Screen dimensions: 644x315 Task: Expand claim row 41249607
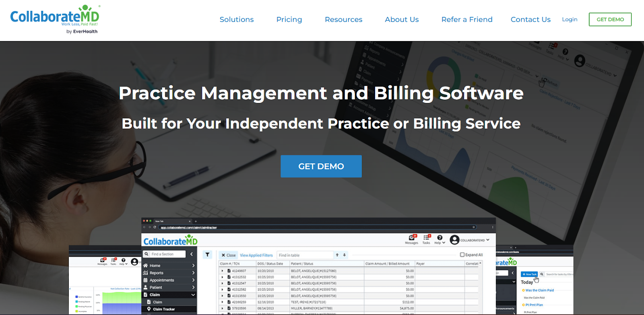point(222,271)
